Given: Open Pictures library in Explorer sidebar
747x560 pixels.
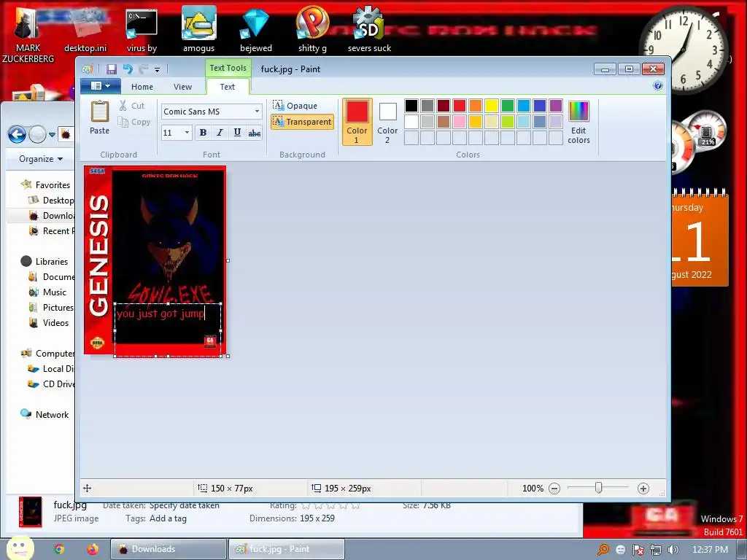Looking at the screenshot, I should (52, 307).
